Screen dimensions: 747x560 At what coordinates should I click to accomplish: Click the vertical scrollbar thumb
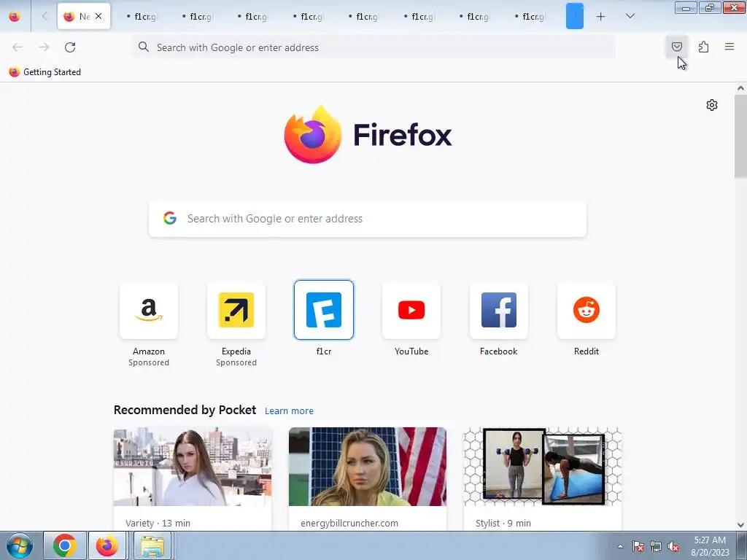pyautogui.click(x=740, y=136)
